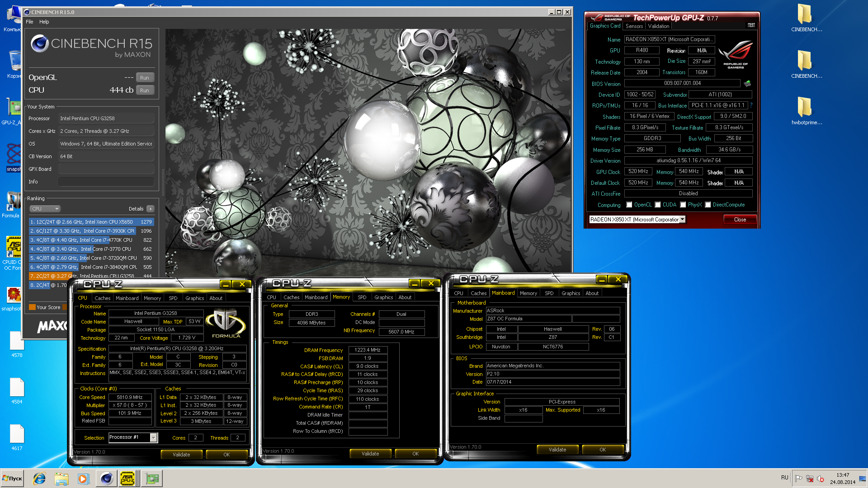Click the Bus Interface question mark icon
This screenshot has width=868, height=488.
[751, 105]
